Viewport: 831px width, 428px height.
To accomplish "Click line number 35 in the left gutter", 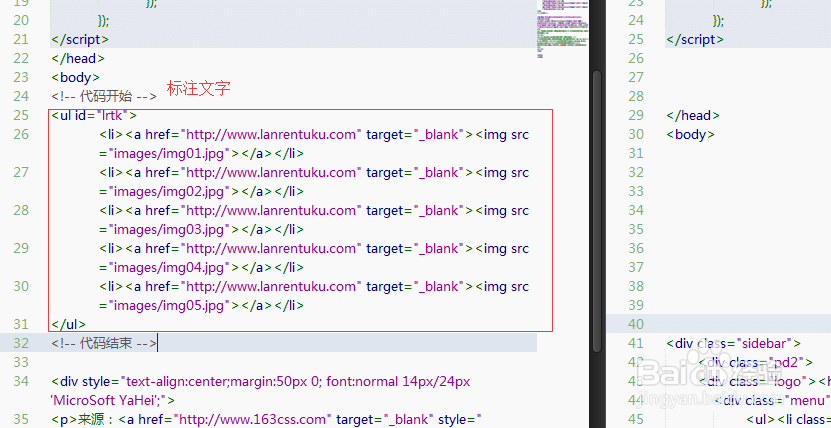I will (21, 420).
